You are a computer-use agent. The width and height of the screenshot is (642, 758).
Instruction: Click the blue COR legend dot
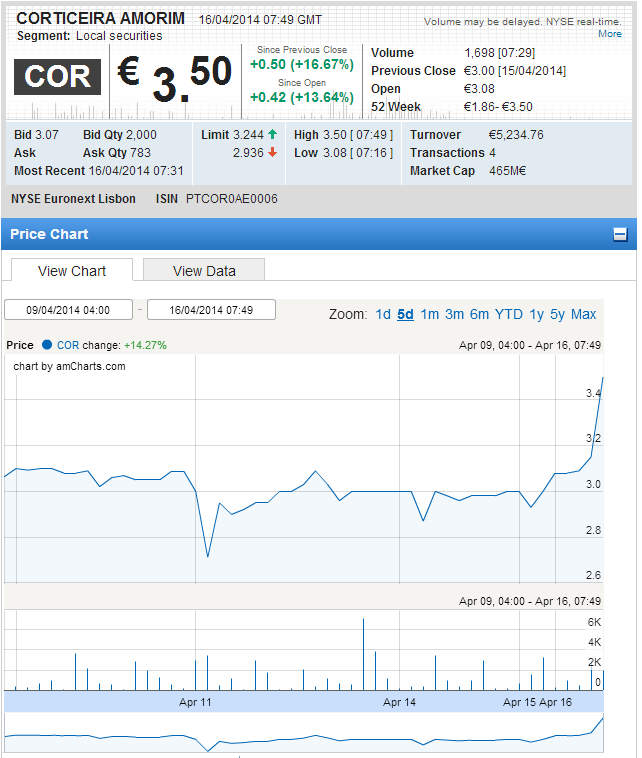(x=47, y=345)
